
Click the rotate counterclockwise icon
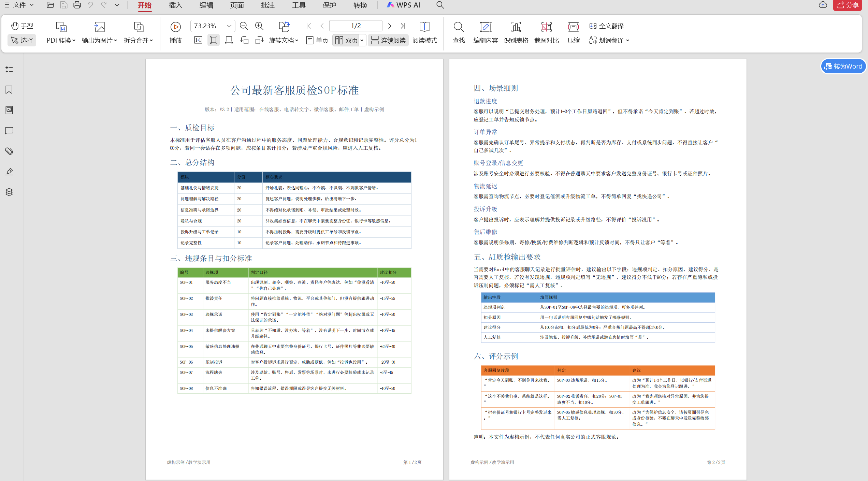tap(244, 40)
